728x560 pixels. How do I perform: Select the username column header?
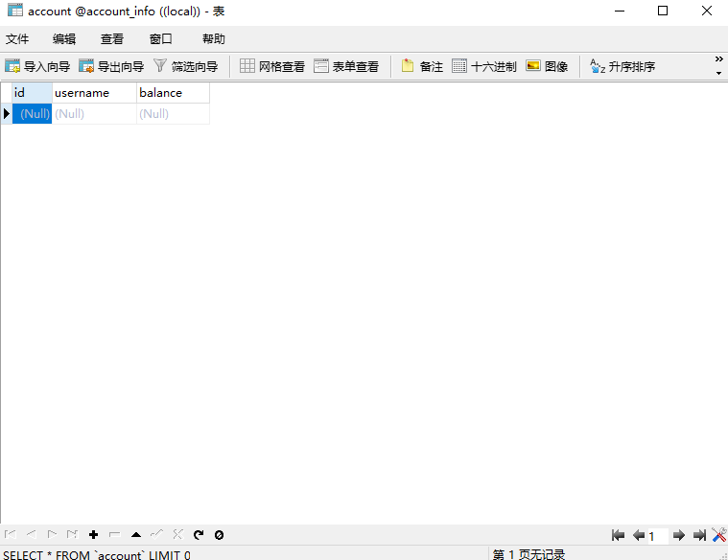click(x=94, y=93)
